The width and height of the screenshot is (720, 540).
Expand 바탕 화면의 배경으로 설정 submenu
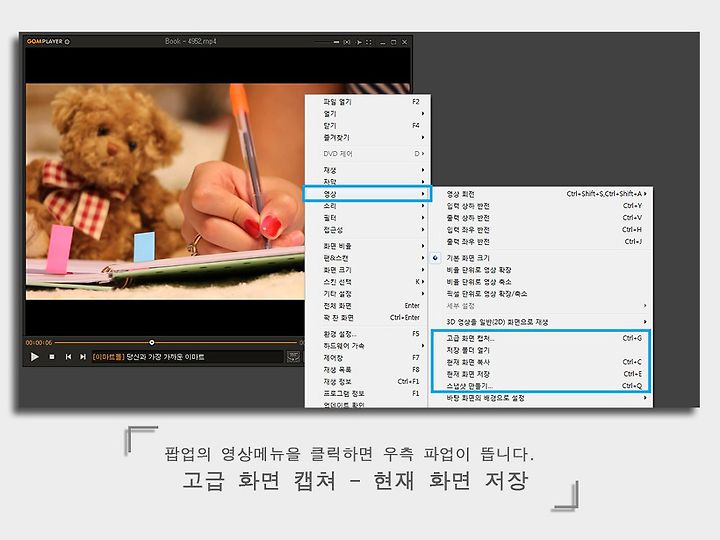540,399
